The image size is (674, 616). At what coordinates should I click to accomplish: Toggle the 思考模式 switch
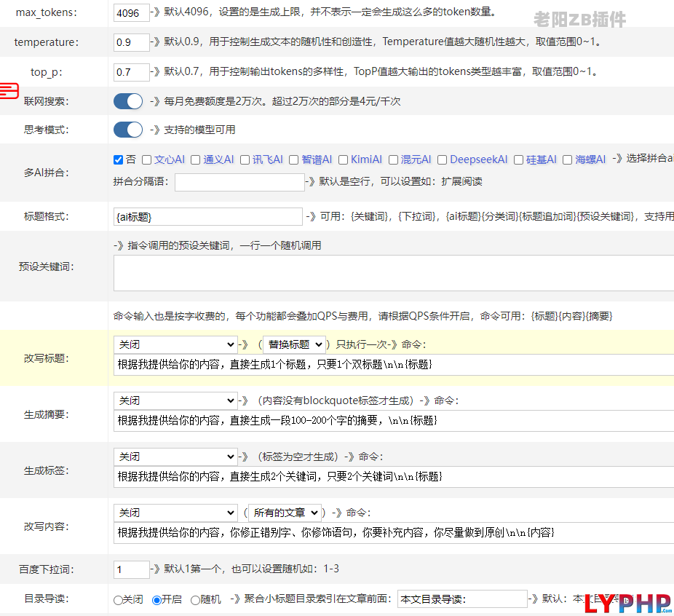[128, 130]
